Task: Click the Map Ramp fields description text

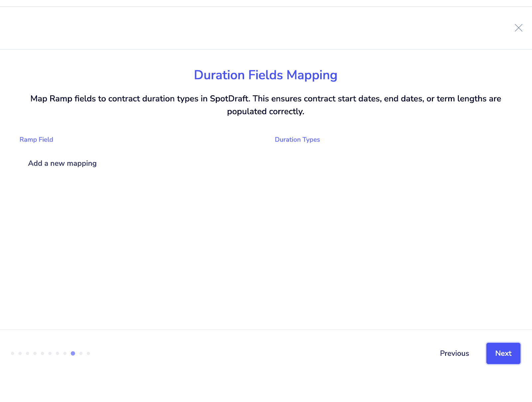Action: point(266,105)
